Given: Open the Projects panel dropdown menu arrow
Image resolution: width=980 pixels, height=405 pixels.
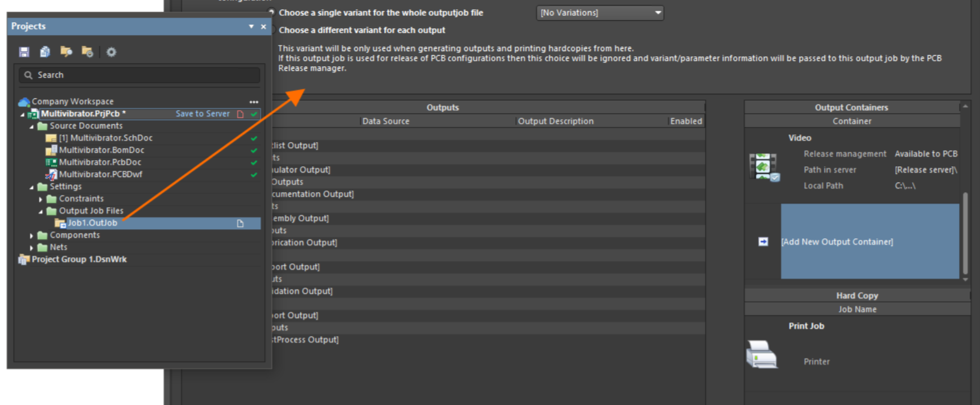Looking at the screenshot, I should (251, 26).
